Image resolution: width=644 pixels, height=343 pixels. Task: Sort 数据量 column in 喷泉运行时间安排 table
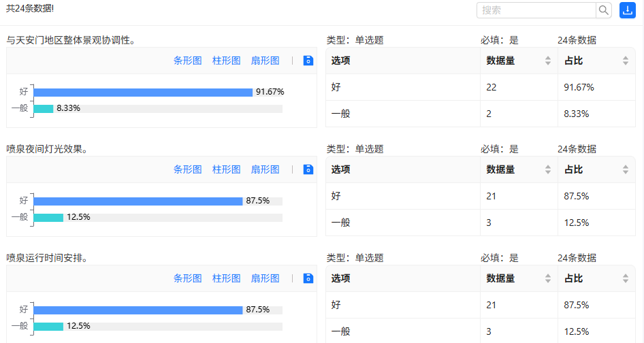[548, 278]
